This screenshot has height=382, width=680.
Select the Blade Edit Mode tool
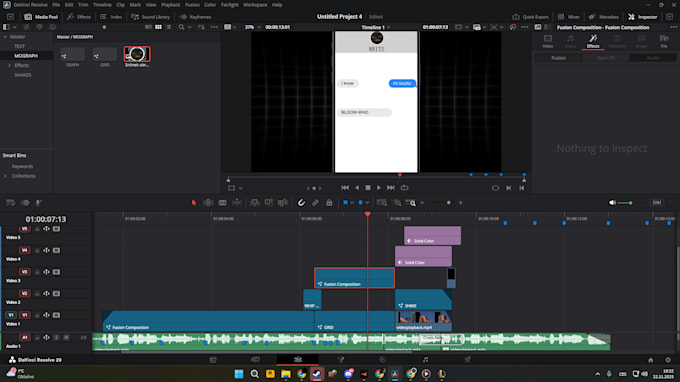(x=222, y=202)
